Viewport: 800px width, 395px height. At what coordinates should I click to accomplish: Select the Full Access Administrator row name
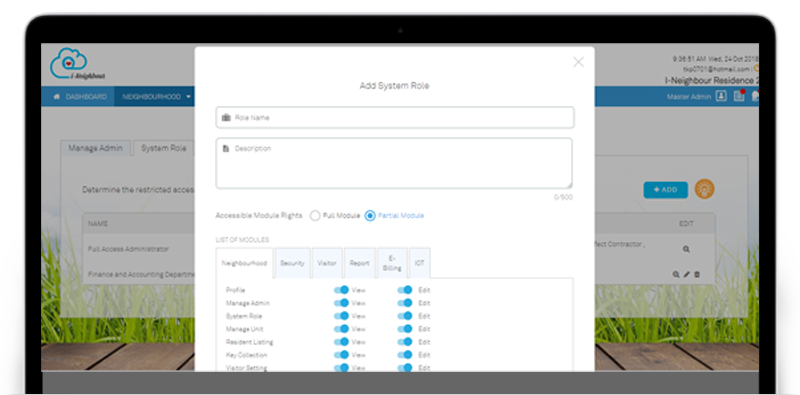coord(128,249)
